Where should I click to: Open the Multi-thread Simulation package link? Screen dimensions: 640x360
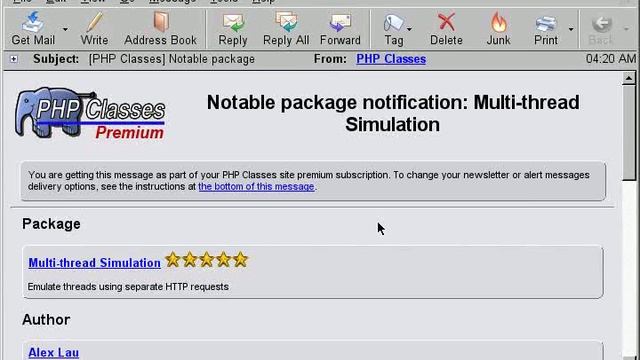[94, 263]
